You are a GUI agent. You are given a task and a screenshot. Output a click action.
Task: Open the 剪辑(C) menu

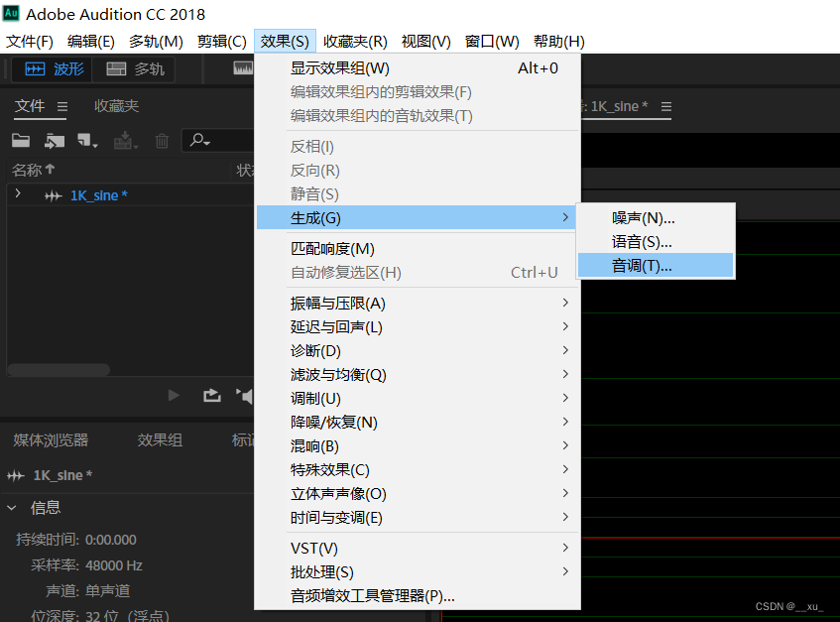(222, 42)
